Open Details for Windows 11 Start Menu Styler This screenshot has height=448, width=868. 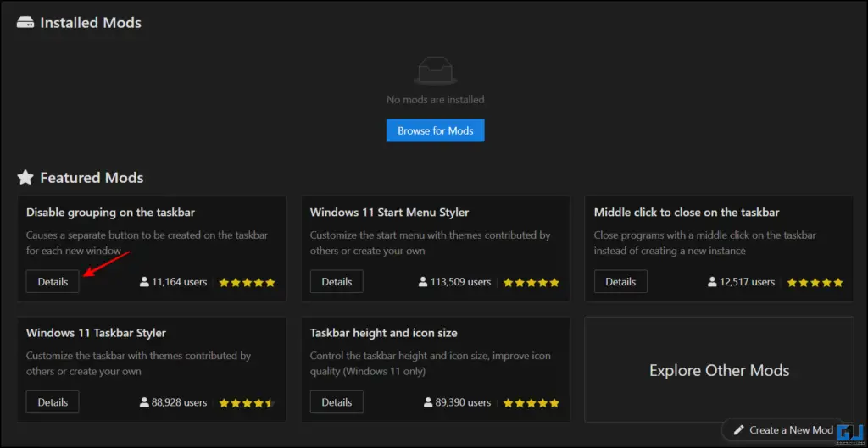coord(337,281)
